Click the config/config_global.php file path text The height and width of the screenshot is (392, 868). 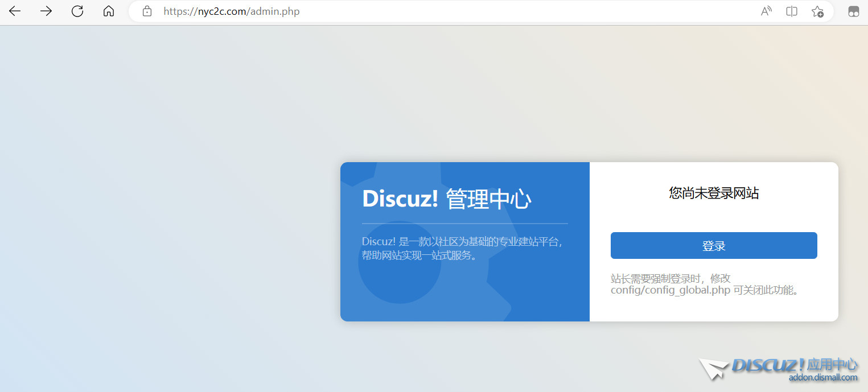click(x=670, y=290)
